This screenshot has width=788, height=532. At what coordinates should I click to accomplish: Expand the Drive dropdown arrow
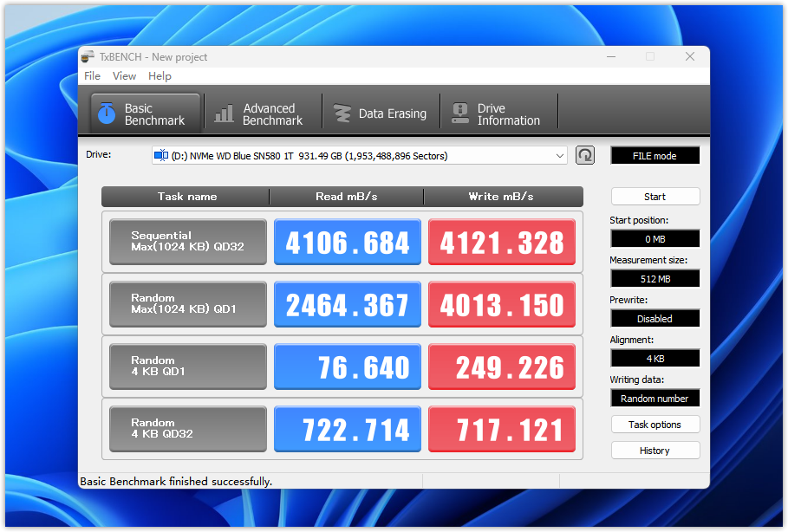[x=559, y=156]
